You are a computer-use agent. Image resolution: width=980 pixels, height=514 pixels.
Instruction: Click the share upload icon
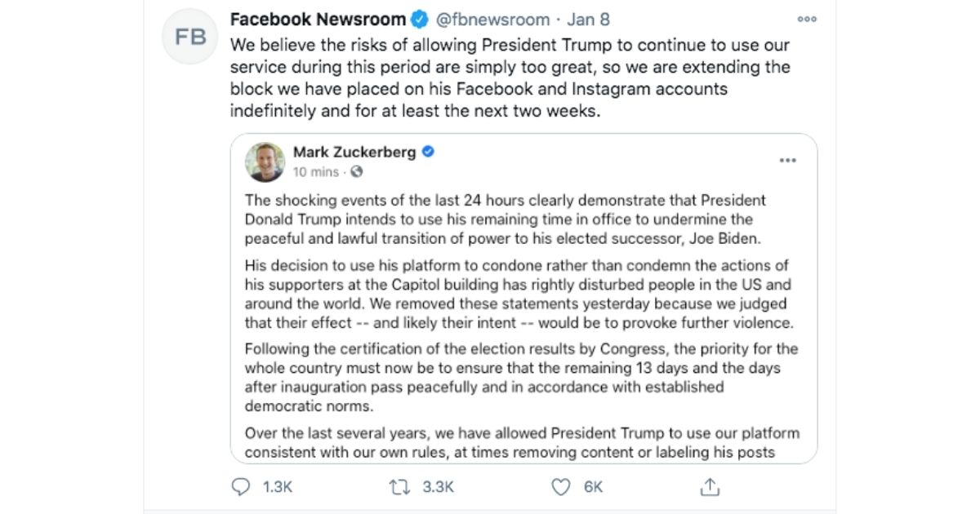[710, 487]
